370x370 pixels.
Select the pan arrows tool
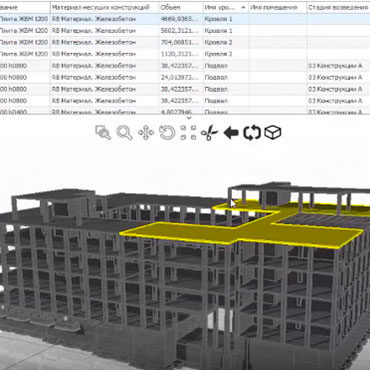146,133
